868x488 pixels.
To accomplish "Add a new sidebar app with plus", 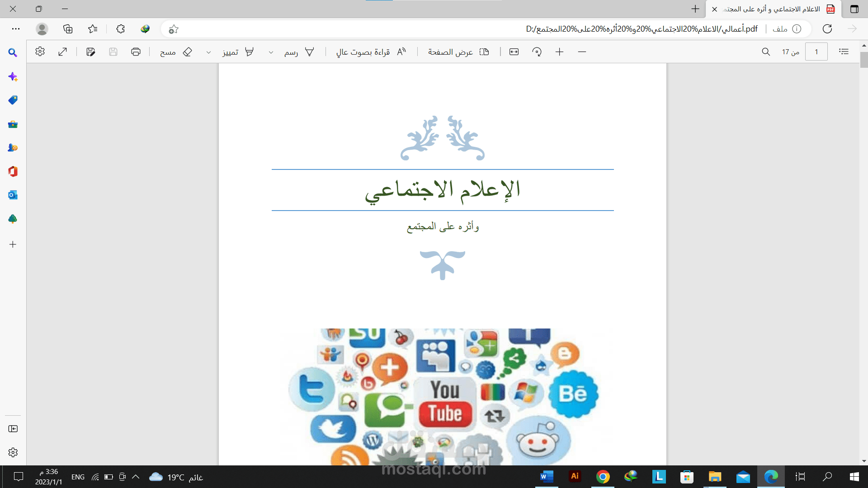I will 13,244.
